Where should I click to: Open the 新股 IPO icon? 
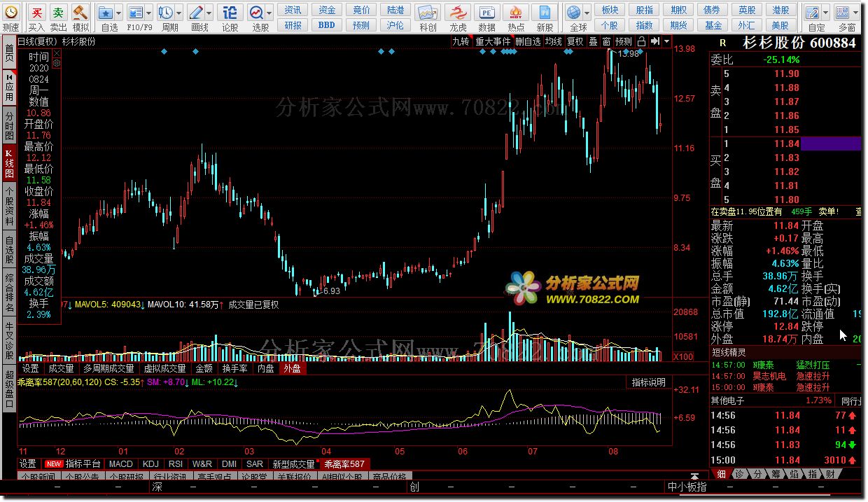point(545,13)
